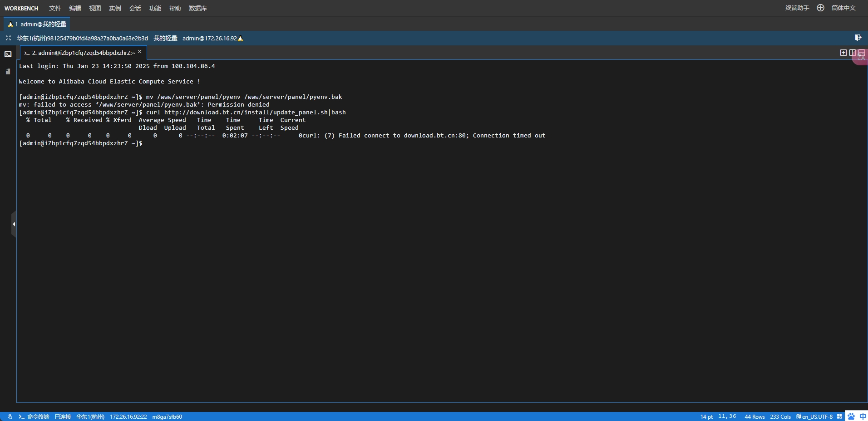The image size is (868, 421).
Task: Click m8ga7sfb60 in status bar
Action: pyautogui.click(x=167, y=416)
